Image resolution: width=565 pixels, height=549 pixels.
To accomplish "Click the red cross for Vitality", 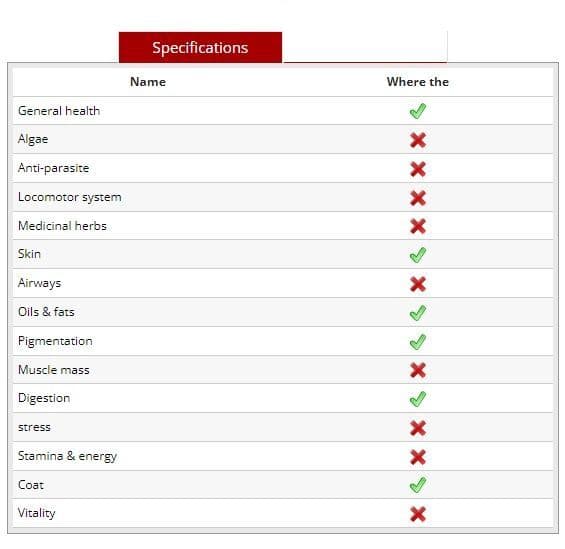I will [x=418, y=514].
